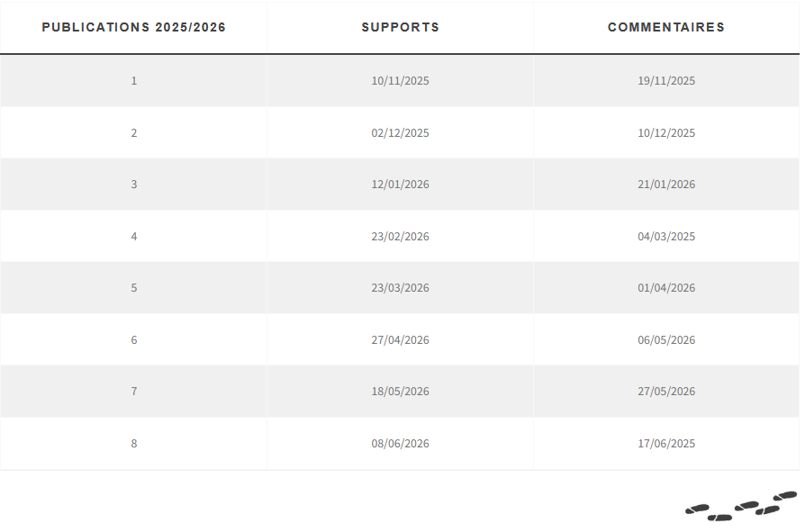
Task: Click the comment date 01/04/2026
Action: coord(666,288)
